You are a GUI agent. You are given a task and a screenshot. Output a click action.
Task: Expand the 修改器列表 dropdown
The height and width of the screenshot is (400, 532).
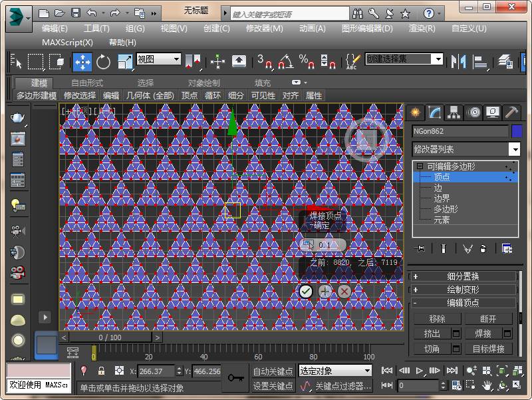466,149
